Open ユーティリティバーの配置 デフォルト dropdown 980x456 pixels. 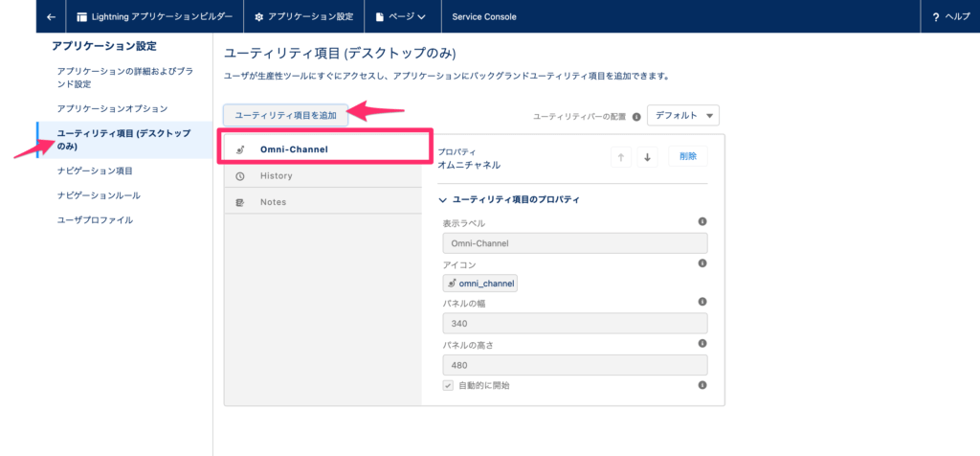(683, 116)
